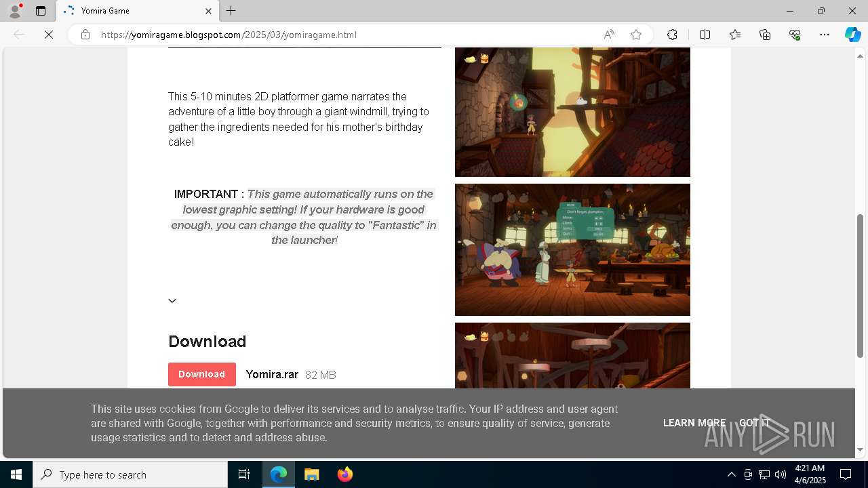
Task: Open Collections panel
Action: [x=765, y=35]
